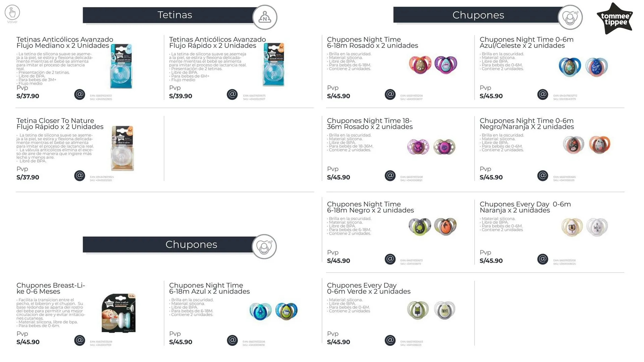Select the Night Time 0-6m Negro/Naranja pacifiers image
Viewport: 644px width, 362px height.
coord(586,145)
